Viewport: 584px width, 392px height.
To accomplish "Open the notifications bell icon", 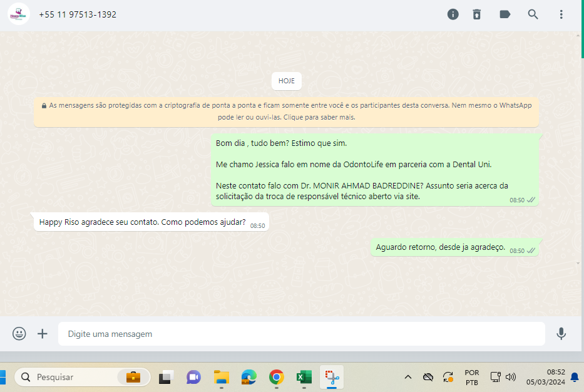I will pos(575,377).
